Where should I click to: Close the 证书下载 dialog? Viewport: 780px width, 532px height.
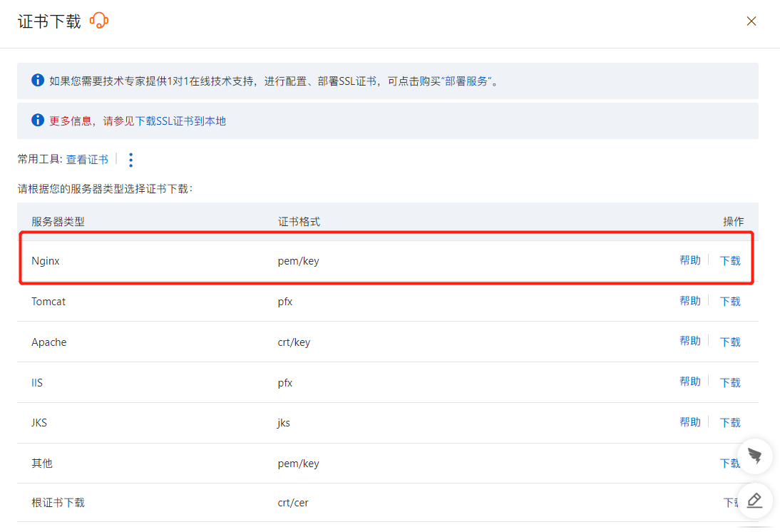pyautogui.click(x=751, y=21)
